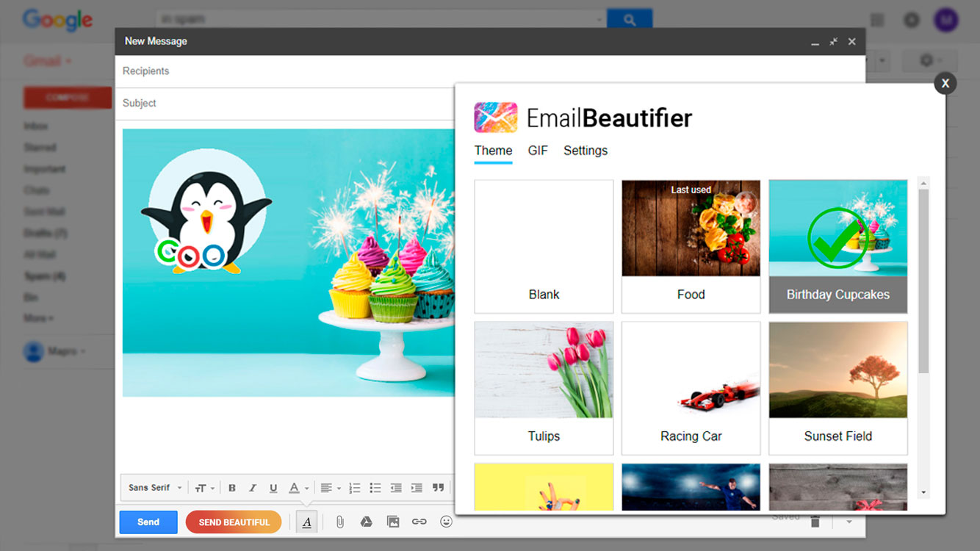Click the blue Send button
This screenshot has height=551, width=980.
point(148,522)
